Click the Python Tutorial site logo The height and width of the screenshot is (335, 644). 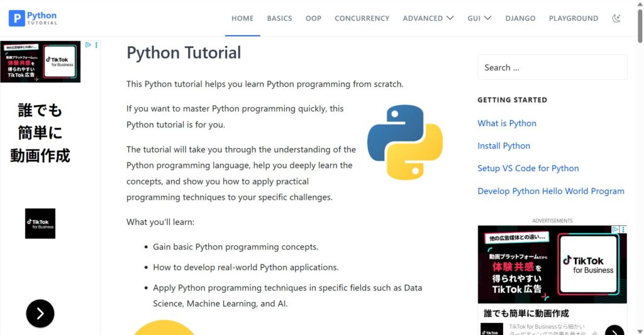33,18
